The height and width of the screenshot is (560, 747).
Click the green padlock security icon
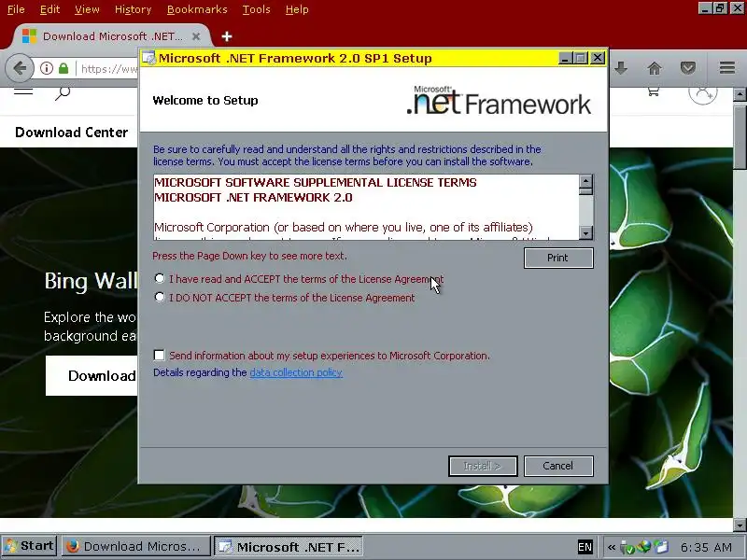pos(63,68)
